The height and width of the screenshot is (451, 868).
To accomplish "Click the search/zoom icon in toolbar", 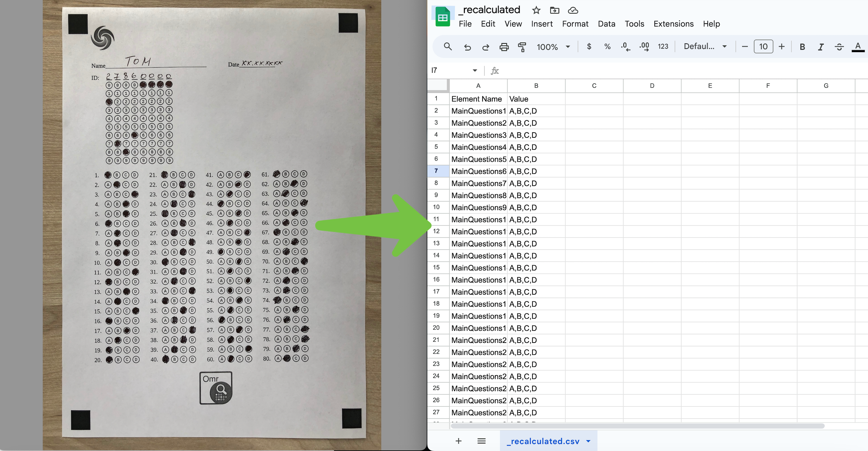I will pyautogui.click(x=448, y=46).
